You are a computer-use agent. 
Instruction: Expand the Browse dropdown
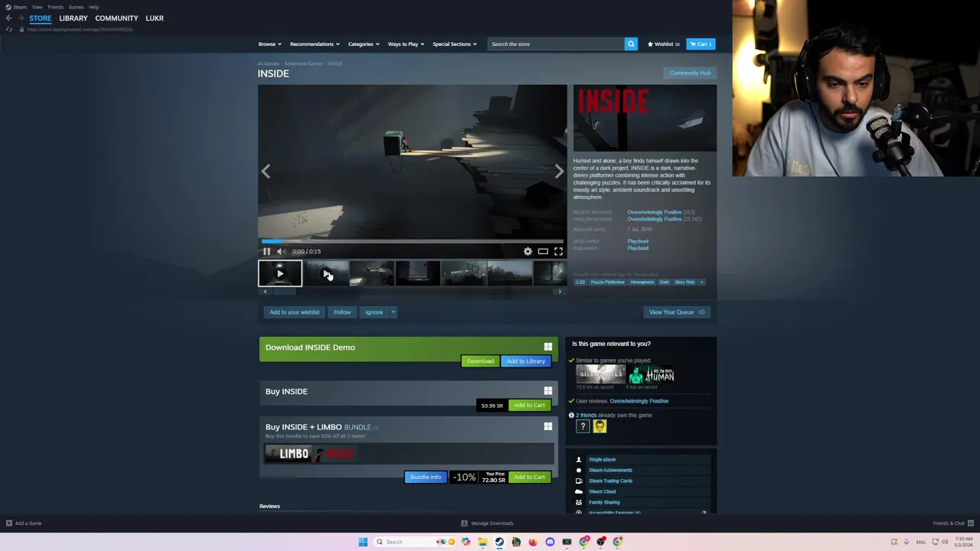point(269,44)
